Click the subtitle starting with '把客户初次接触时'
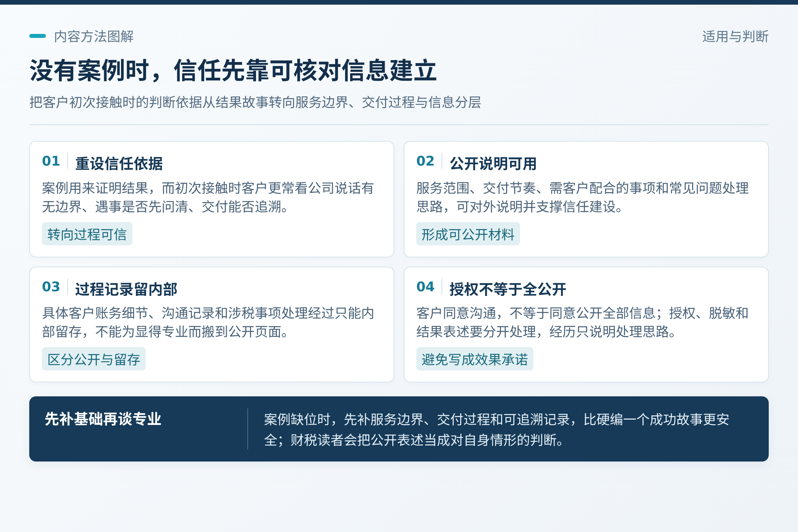The width and height of the screenshot is (798, 532). pos(255,102)
